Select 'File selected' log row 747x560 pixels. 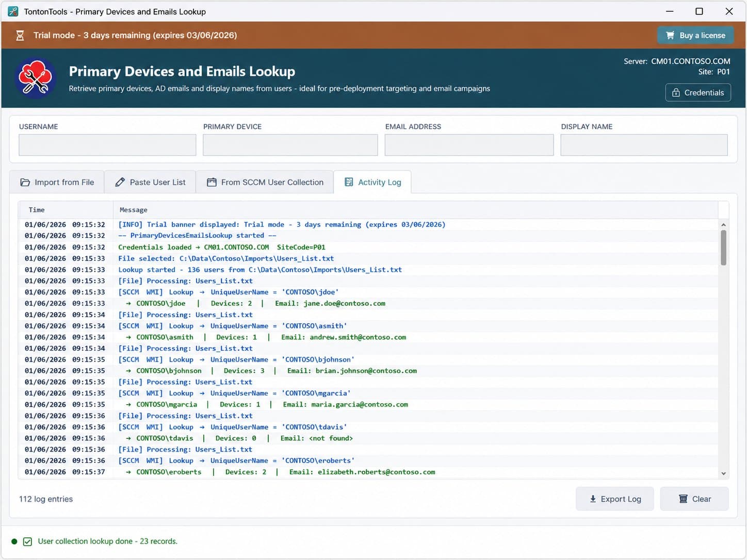[368, 259]
